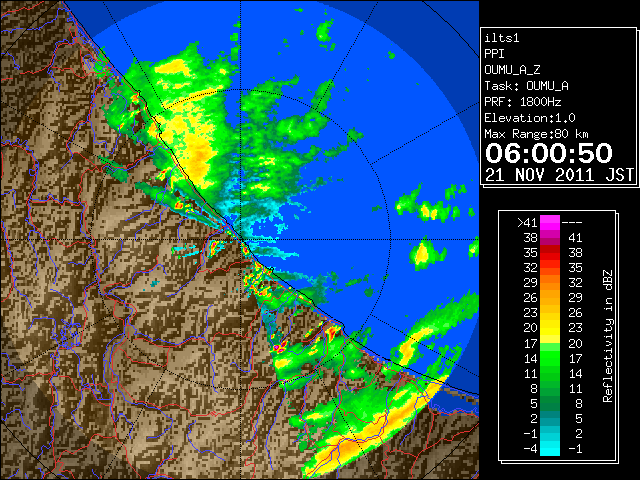The image size is (640, 480).
Task: Select the "21 NOV 2011 JST" date
Action: click(x=560, y=175)
